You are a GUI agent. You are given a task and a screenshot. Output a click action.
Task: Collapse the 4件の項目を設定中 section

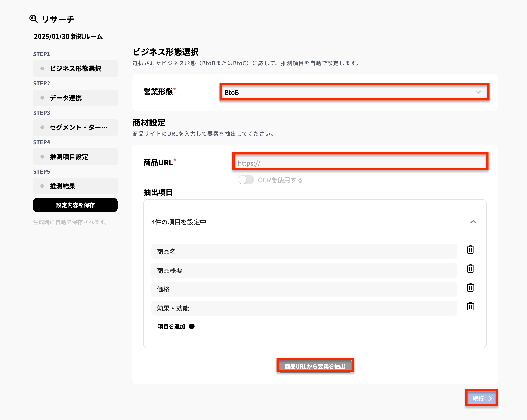click(x=474, y=222)
